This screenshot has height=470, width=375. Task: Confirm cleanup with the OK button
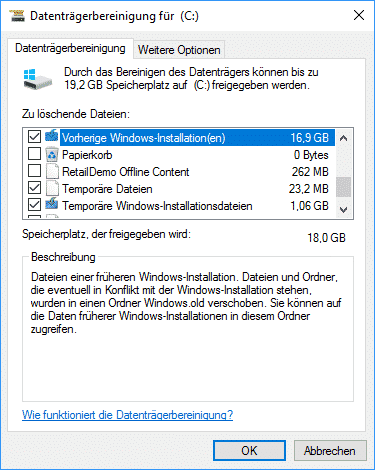point(249,451)
